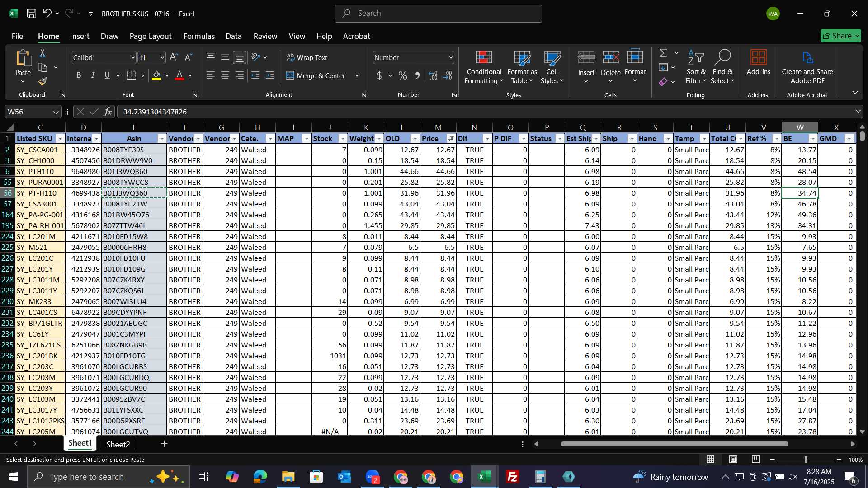Apply Percent Style format
This screenshot has height=488, width=868.
pyautogui.click(x=402, y=75)
